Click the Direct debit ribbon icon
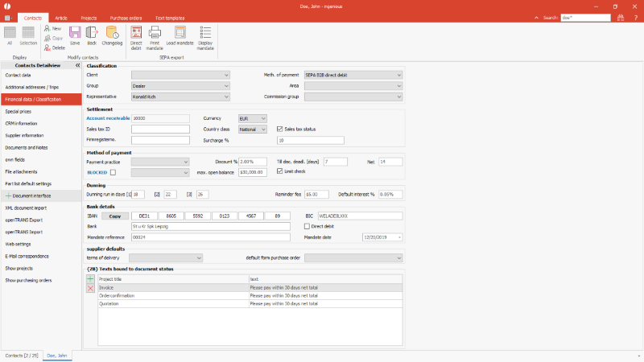This screenshot has width=644, height=362. [136, 36]
